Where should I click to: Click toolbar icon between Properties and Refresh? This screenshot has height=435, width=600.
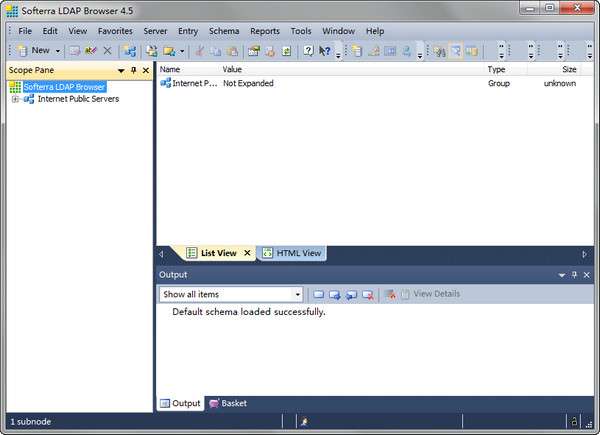[x=270, y=51]
